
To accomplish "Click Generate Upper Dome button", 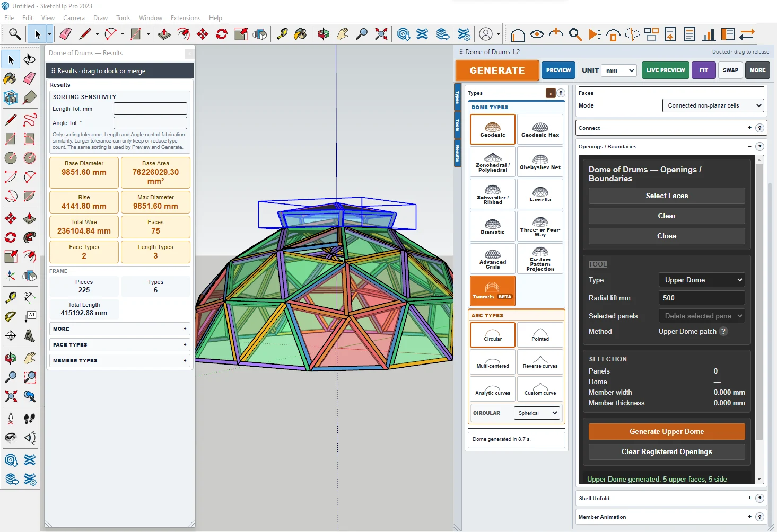I will [667, 431].
